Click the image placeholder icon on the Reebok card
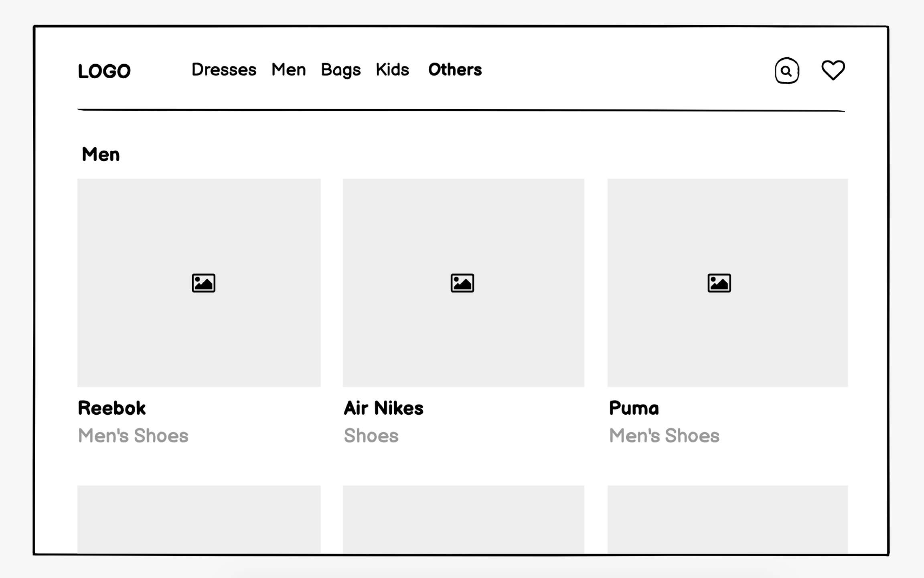924x578 pixels. coord(203,283)
